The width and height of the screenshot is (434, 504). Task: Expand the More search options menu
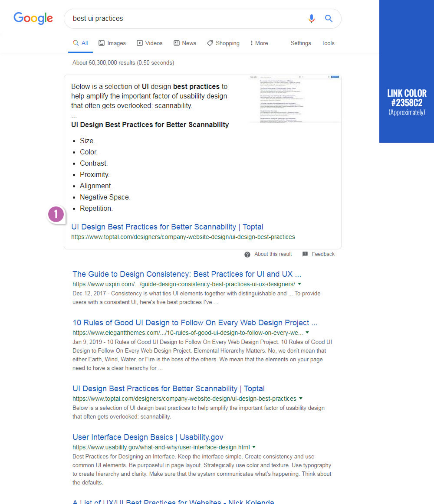tap(259, 43)
